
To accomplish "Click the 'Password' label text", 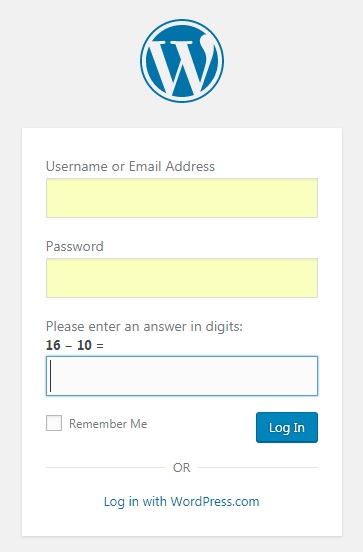I will click(75, 246).
